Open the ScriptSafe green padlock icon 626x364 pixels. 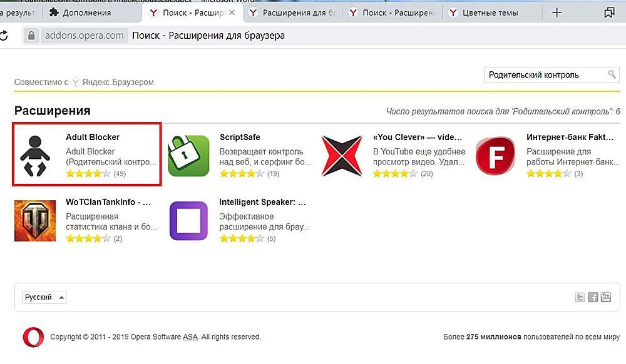[x=188, y=156]
